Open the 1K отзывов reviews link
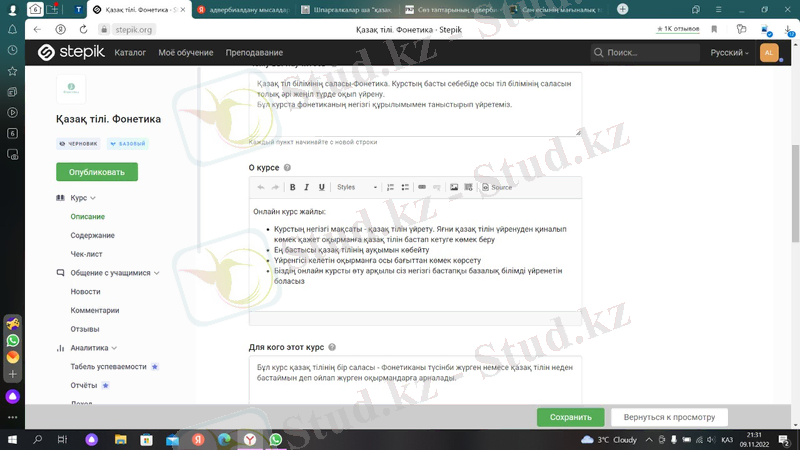The image size is (800, 450). [678, 29]
